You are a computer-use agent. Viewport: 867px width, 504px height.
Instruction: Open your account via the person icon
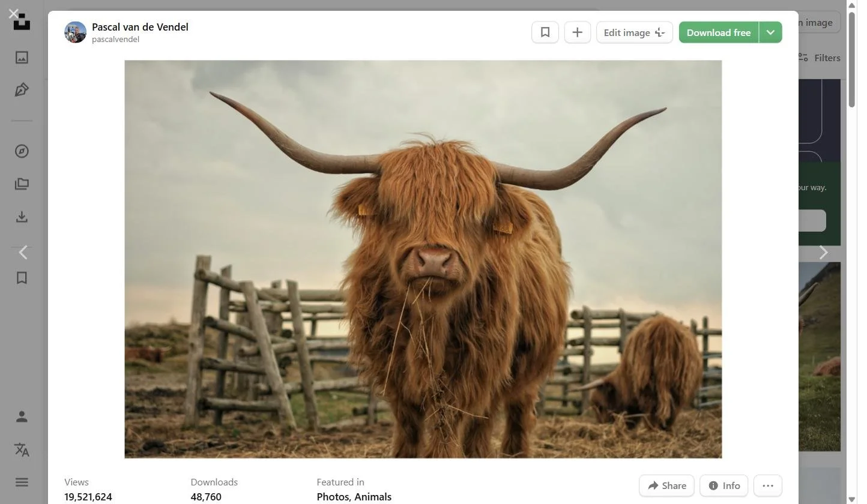[22, 416]
